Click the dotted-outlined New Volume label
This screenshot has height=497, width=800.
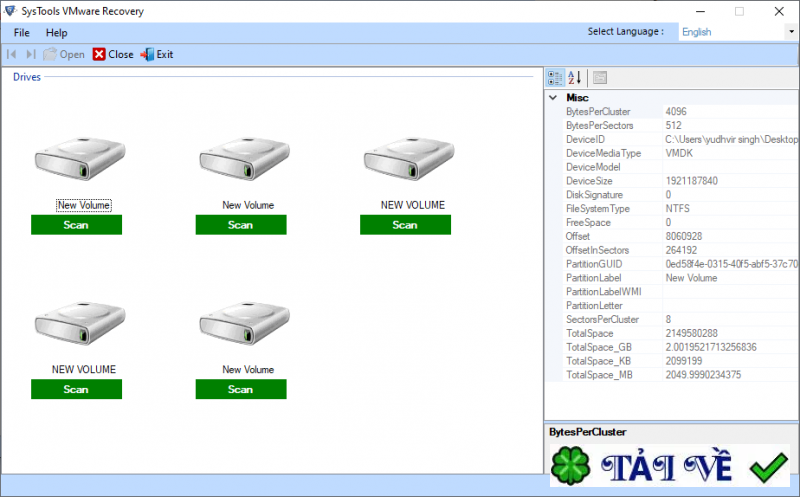pyautogui.click(x=84, y=205)
